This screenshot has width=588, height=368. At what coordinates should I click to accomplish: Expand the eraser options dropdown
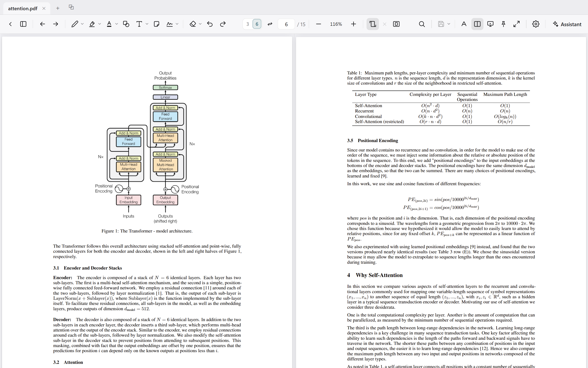[x=200, y=24]
